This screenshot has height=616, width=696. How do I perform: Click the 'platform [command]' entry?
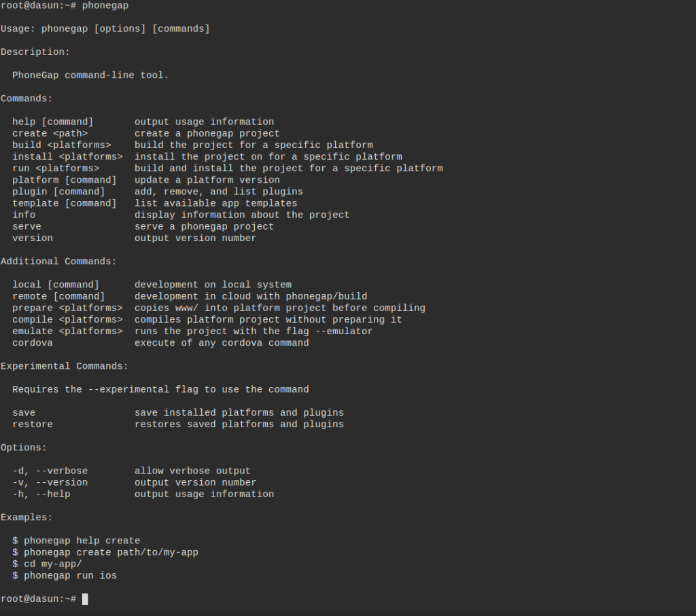(x=65, y=180)
